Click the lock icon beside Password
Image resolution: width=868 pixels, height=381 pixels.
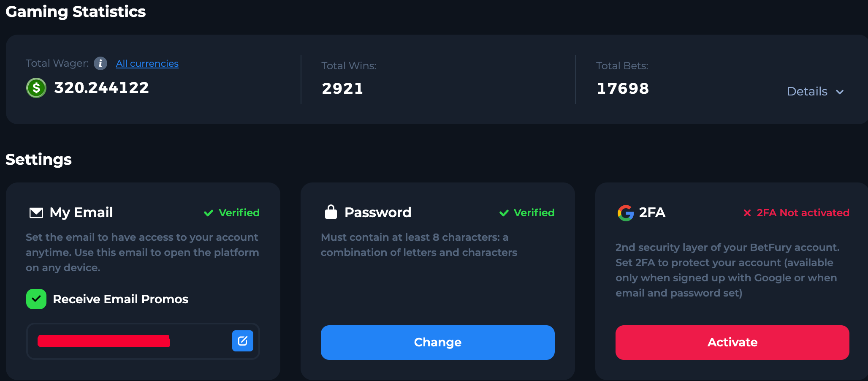click(x=331, y=212)
